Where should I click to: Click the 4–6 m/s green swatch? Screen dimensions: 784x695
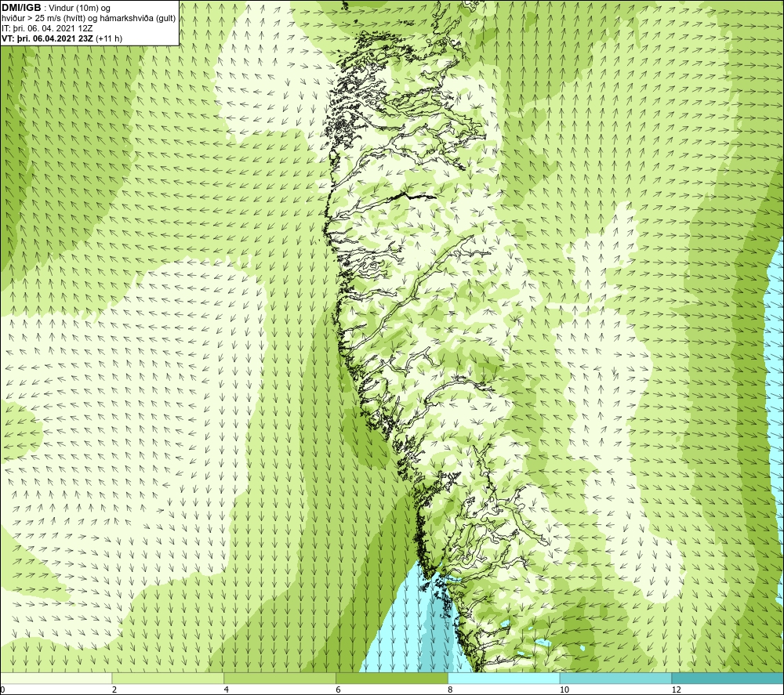point(280,678)
